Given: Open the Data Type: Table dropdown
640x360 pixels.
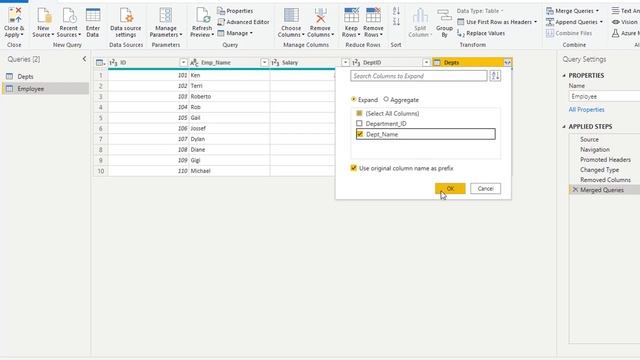Looking at the screenshot, I should [480, 11].
